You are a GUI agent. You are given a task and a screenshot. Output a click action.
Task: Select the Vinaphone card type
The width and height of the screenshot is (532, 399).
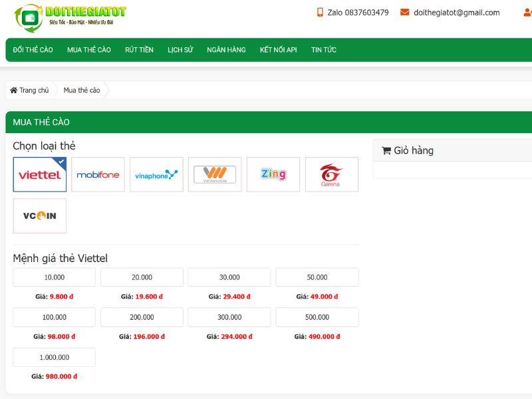pyautogui.click(x=156, y=174)
